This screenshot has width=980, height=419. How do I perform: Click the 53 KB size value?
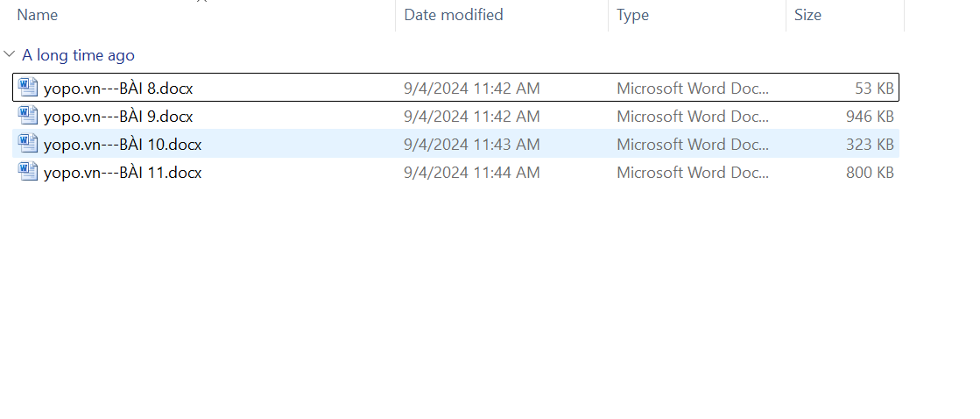(x=874, y=89)
